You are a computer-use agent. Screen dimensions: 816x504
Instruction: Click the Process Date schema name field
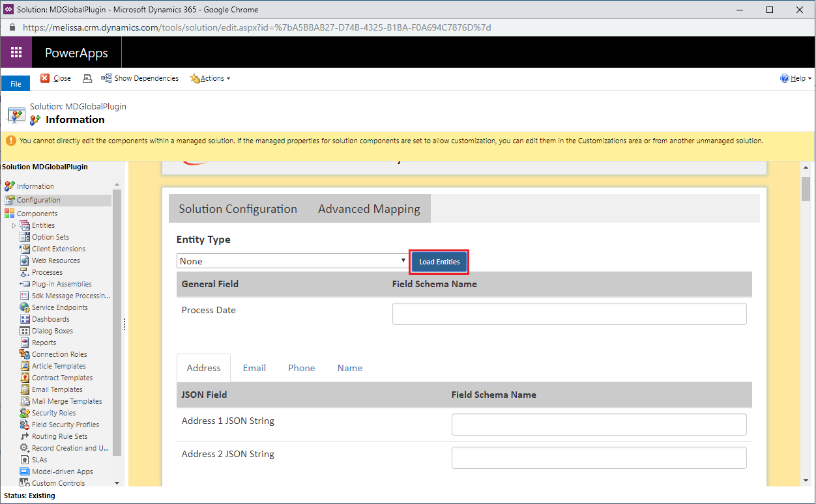tap(569, 314)
